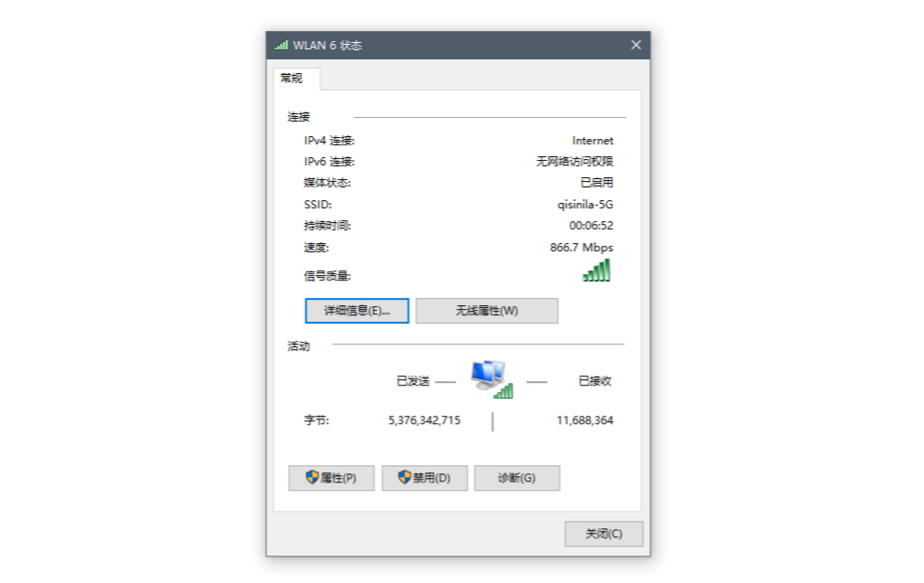Run diagnostics with 诊断(G) button
This screenshot has height=583, width=924.
pos(516,478)
